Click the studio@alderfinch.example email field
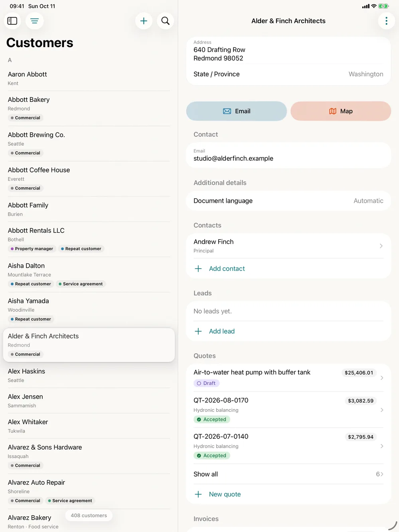Screen dimensions: 399x532 point(288,155)
